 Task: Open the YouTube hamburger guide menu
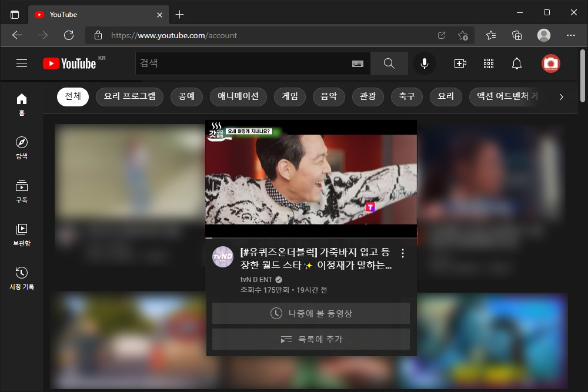(x=22, y=63)
